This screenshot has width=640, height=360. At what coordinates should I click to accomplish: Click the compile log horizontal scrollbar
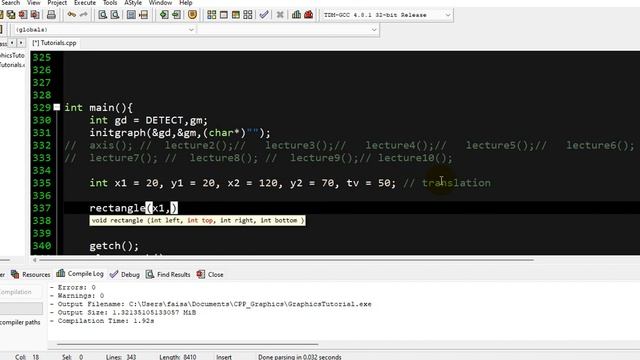coord(188,344)
